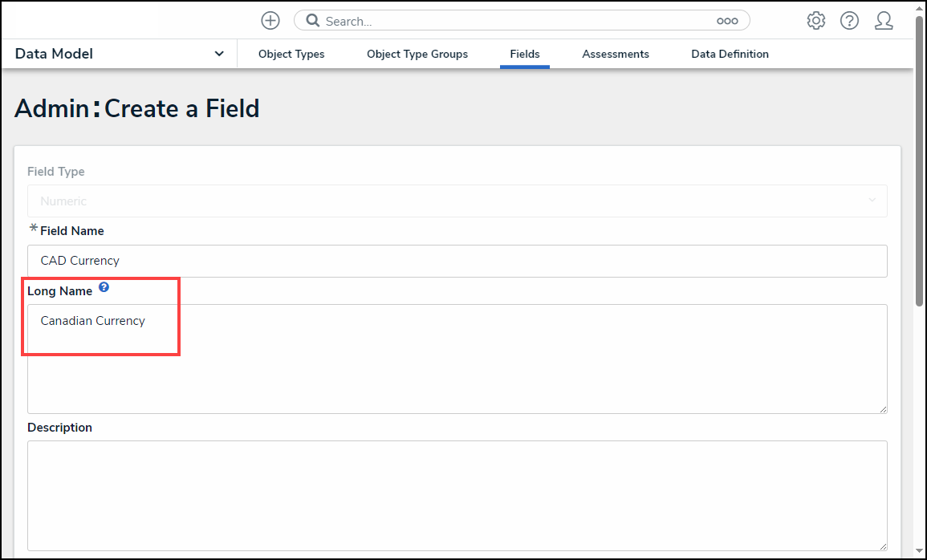Go to the Data Definition tab
The width and height of the screenshot is (927, 560).
pos(730,54)
